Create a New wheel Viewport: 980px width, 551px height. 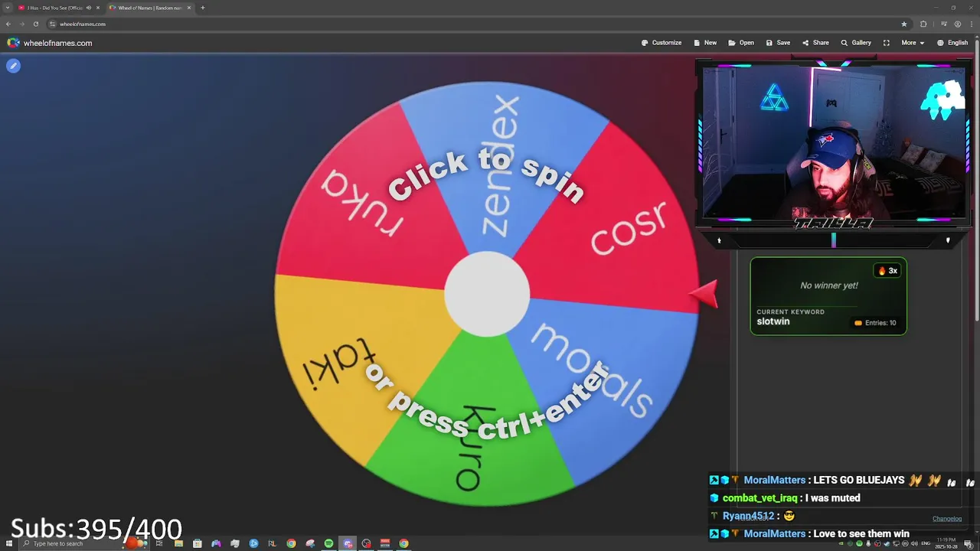tap(705, 43)
